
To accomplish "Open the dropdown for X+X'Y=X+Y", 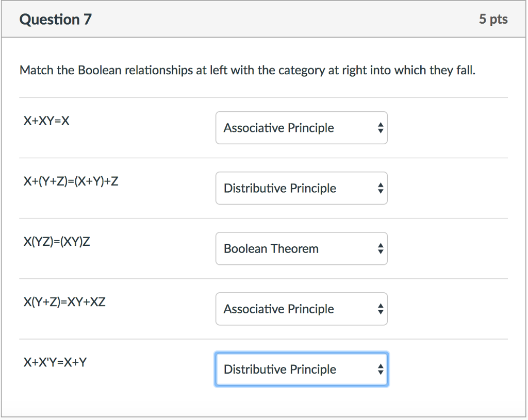I will [301, 369].
